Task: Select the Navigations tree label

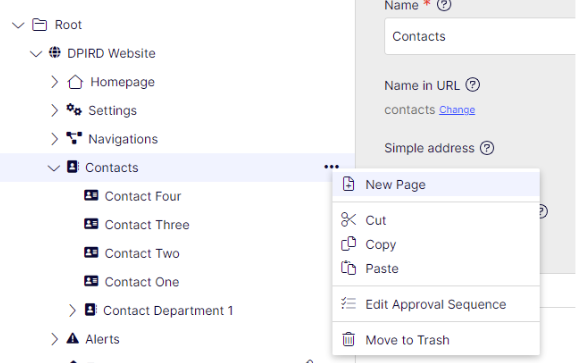Action: coord(123,139)
